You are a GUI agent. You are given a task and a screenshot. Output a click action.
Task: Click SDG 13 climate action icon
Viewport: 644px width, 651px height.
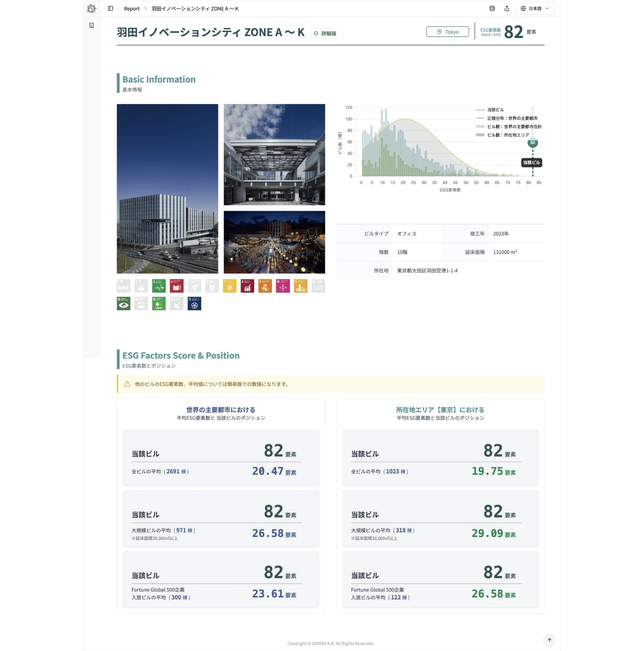coord(123,304)
